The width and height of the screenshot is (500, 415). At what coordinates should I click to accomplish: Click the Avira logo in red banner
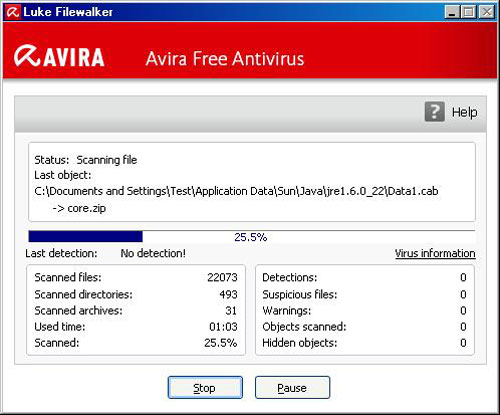tap(59, 57)
